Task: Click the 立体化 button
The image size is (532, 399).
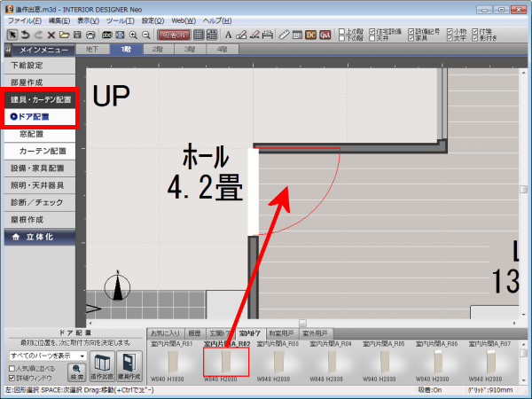Action: click(38, 237)
